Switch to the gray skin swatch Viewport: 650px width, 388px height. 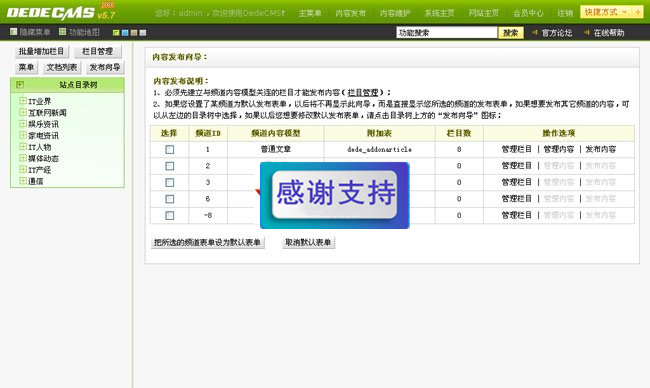coord(143,32)
